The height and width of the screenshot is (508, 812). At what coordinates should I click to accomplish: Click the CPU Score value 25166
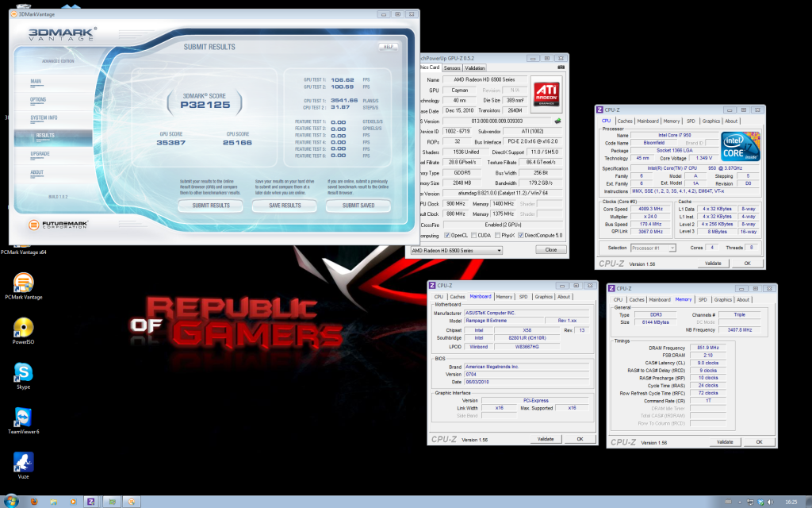237,143
